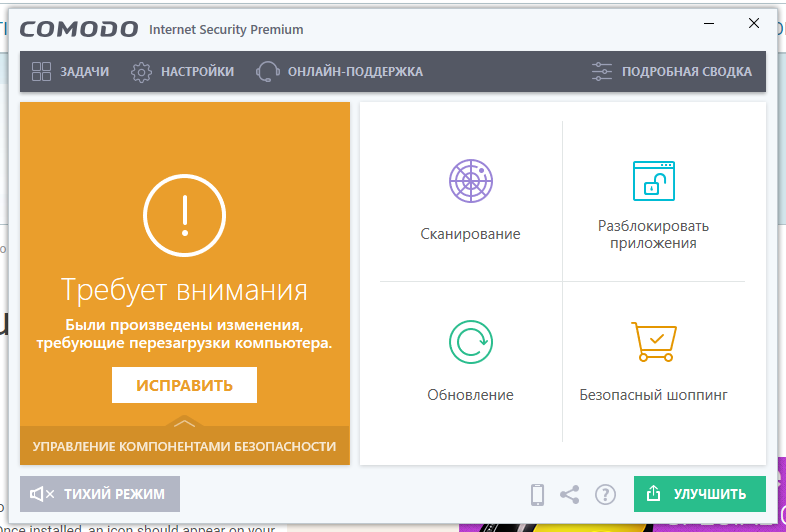Click the exclamation warning circle icon
This screenshot has height=532, width=786.
184,215
